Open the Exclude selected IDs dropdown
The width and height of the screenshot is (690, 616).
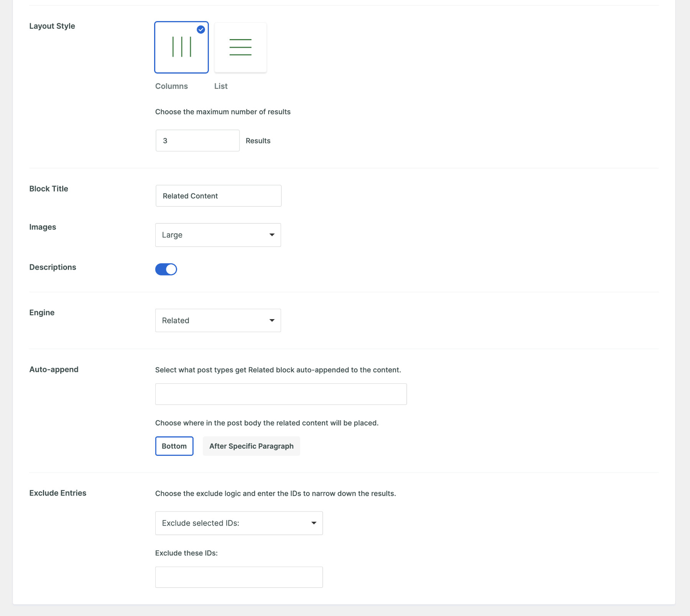point(239,523)
